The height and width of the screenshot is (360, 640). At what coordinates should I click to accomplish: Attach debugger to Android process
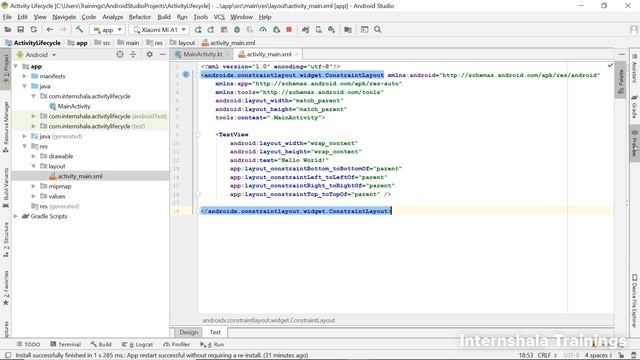276,29
